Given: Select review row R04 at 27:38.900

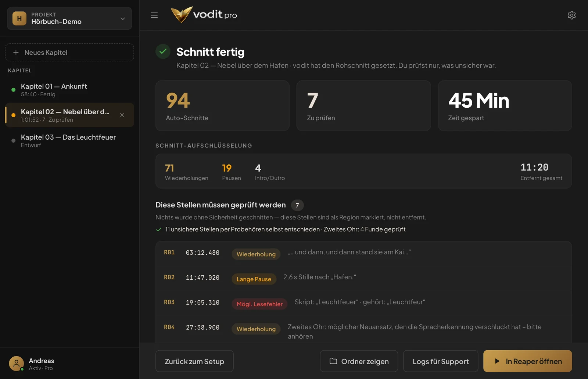Looking at the screenshot, I should pos(363,330).
